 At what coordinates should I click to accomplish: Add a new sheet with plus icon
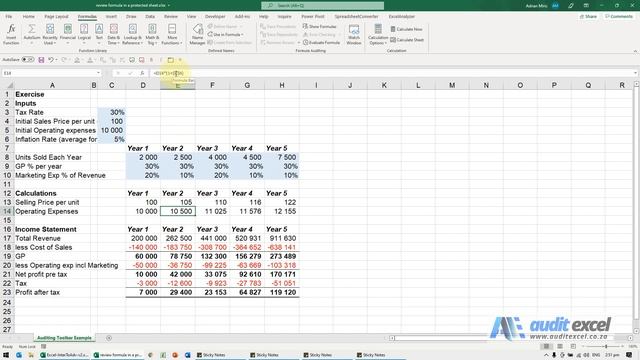click(x=109, y=338)
